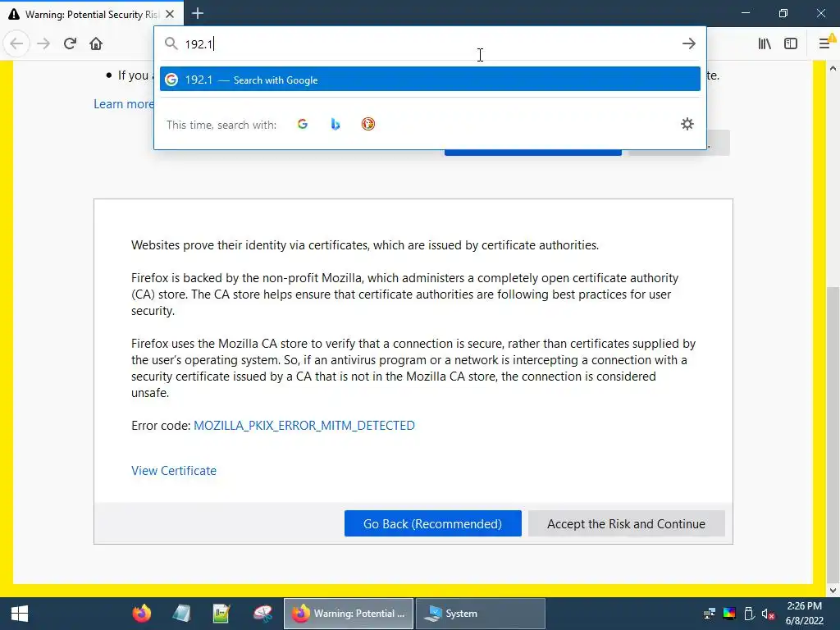
Task: Select the Warning: Potential Security Risk tab
Action: 92,14
